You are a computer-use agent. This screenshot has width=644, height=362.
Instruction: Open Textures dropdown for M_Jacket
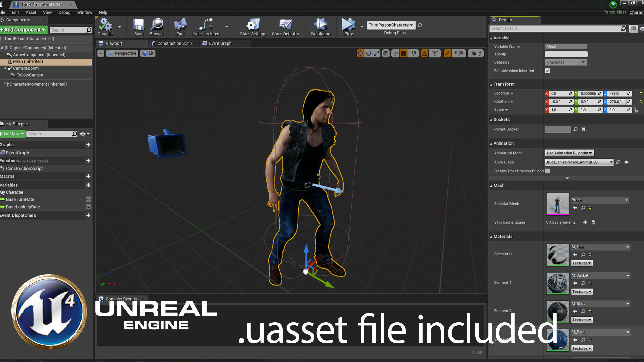point(582,292)
